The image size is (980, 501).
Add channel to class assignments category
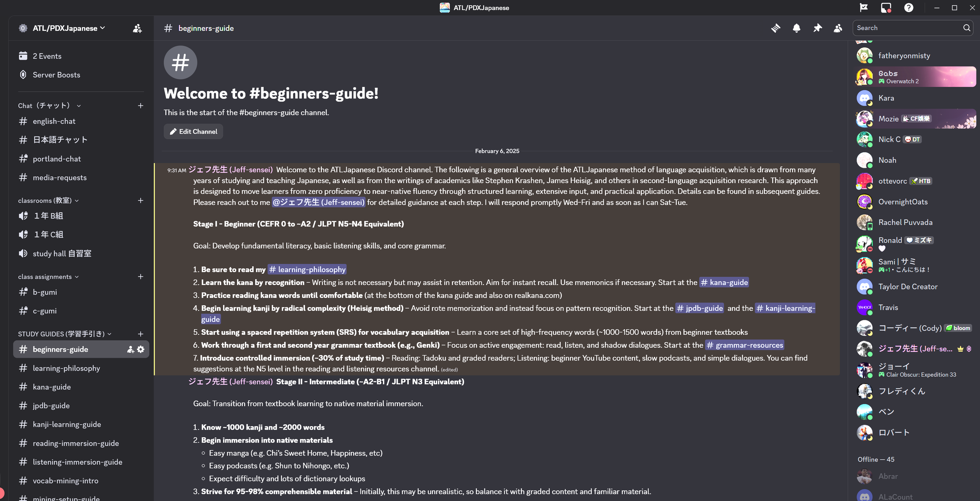(141, 277)
